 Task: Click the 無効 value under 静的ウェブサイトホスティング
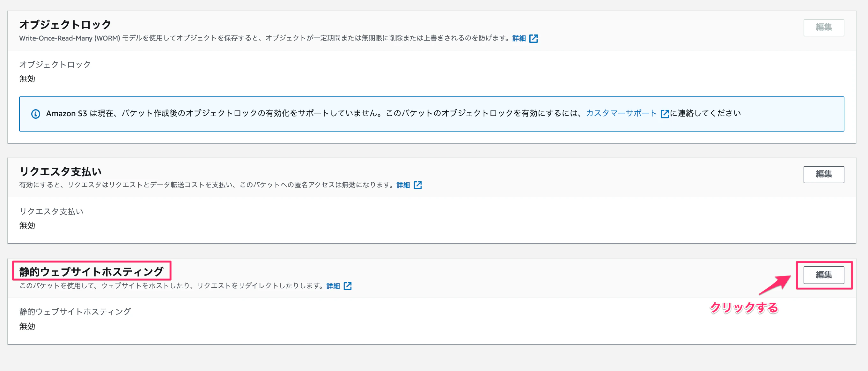click(x=27, y=326)
